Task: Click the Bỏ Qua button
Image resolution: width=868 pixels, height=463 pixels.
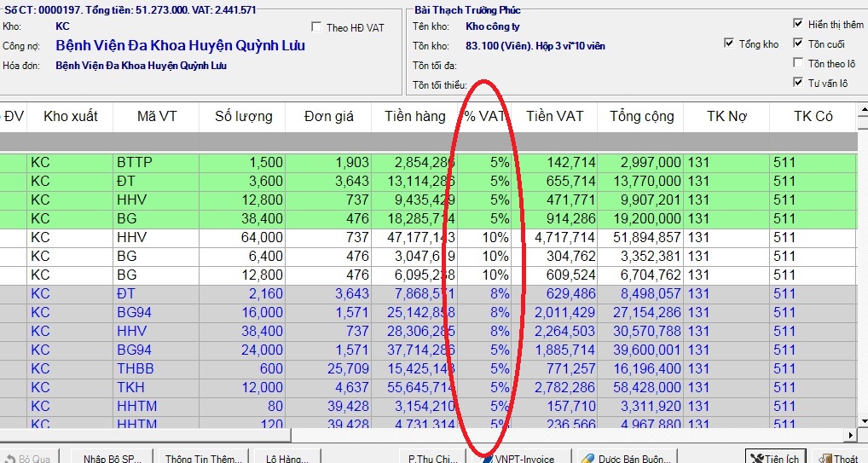Action: point(27,458)
